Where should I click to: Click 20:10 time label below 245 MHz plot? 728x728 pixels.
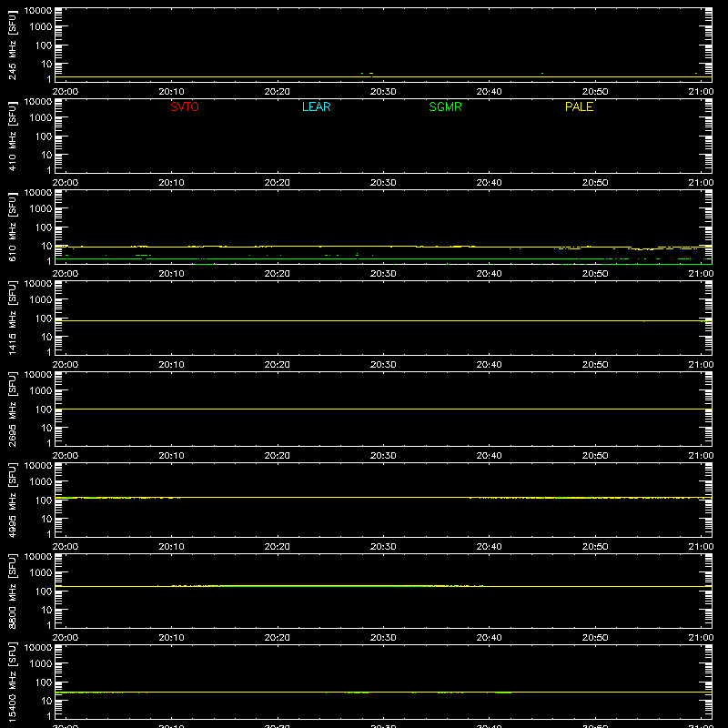coord(171,92)
